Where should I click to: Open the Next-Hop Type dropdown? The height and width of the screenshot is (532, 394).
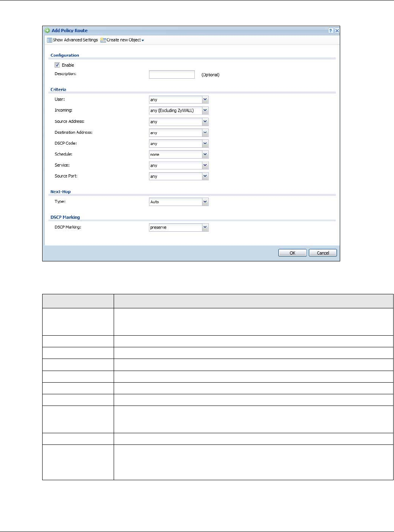click(179, 202)
